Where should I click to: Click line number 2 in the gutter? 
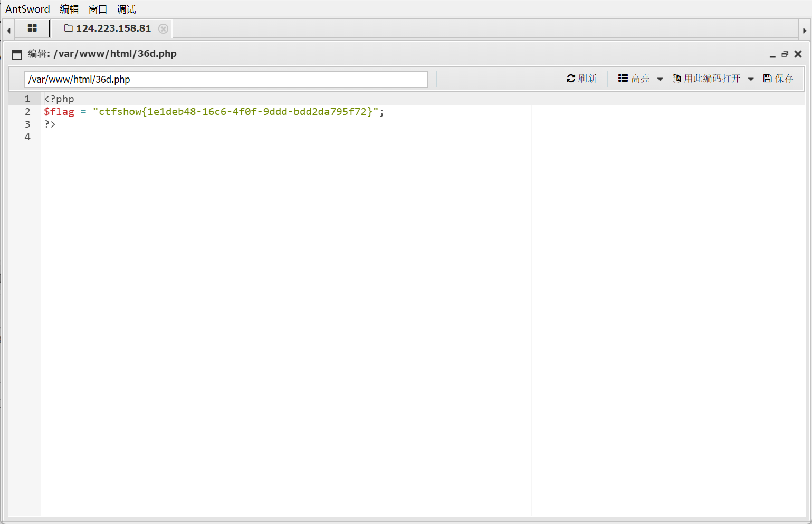coord(27,112)
